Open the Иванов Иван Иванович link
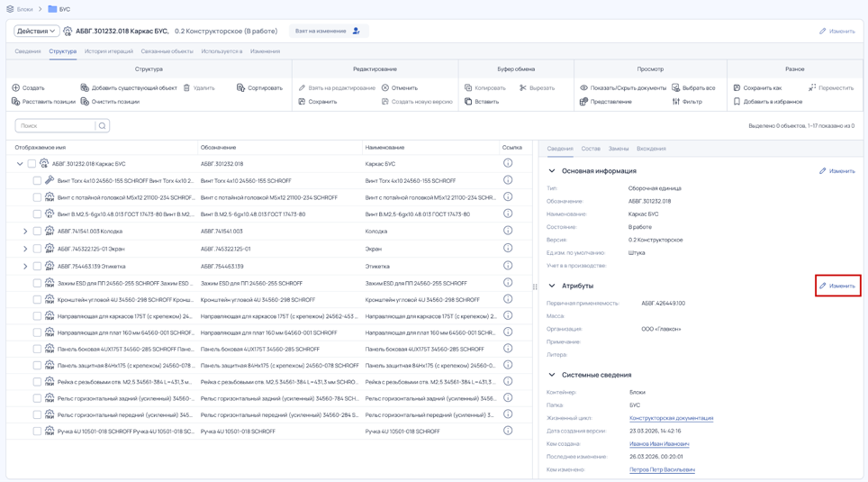Screen dimensions: 868x482 pos(659,444)
